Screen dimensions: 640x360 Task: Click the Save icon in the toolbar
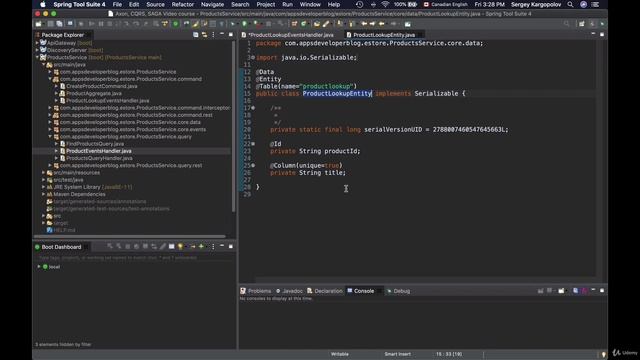point(51,24)
